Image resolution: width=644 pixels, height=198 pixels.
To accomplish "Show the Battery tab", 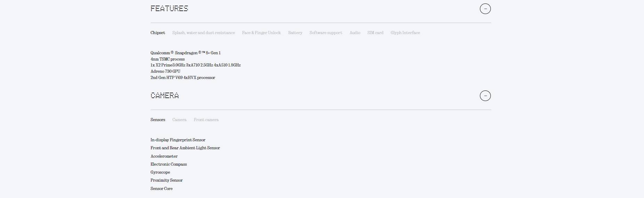I will (x=295, y=33).
